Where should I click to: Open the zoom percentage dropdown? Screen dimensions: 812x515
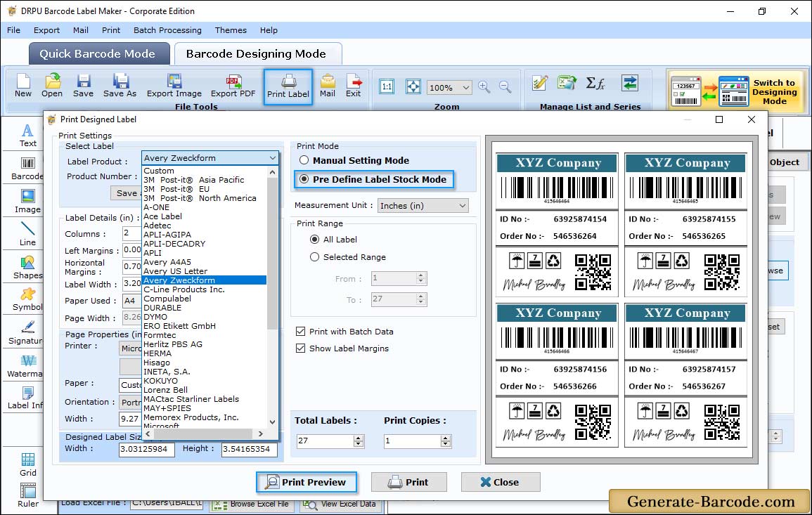(449, 87)
